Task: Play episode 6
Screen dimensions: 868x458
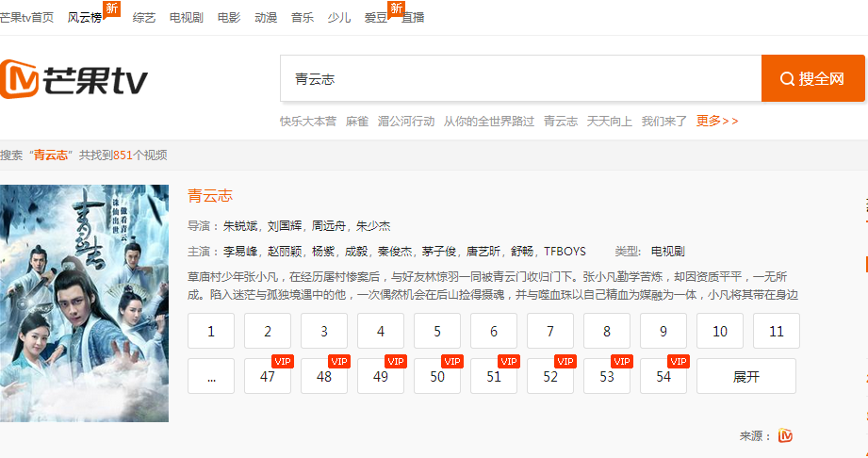Action: (494, 331)
